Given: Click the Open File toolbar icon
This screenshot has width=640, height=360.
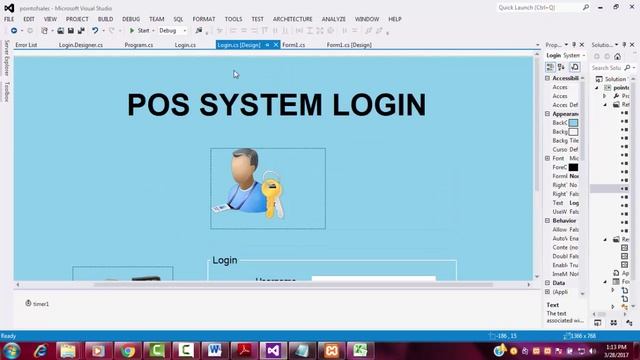Looking at the screenshot, I should (x=60, y=31).
